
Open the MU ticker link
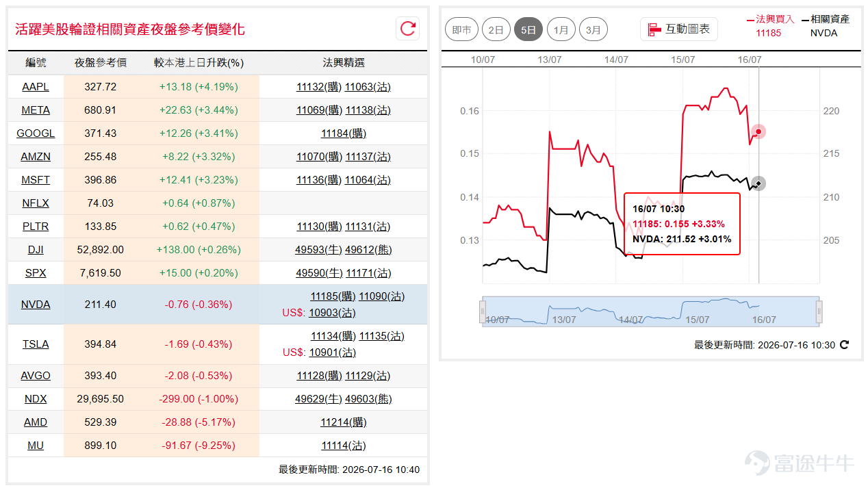[36, 446]
